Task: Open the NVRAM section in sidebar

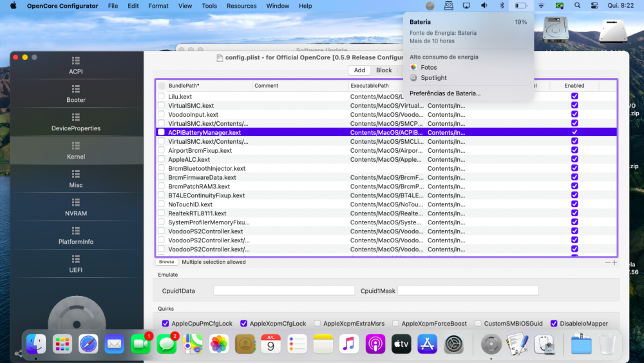Action: pos(76,207)
